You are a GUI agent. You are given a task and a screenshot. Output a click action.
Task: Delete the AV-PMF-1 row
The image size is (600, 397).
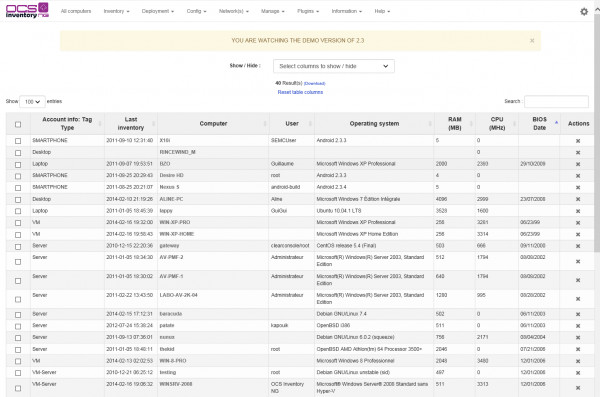(578, 280)
